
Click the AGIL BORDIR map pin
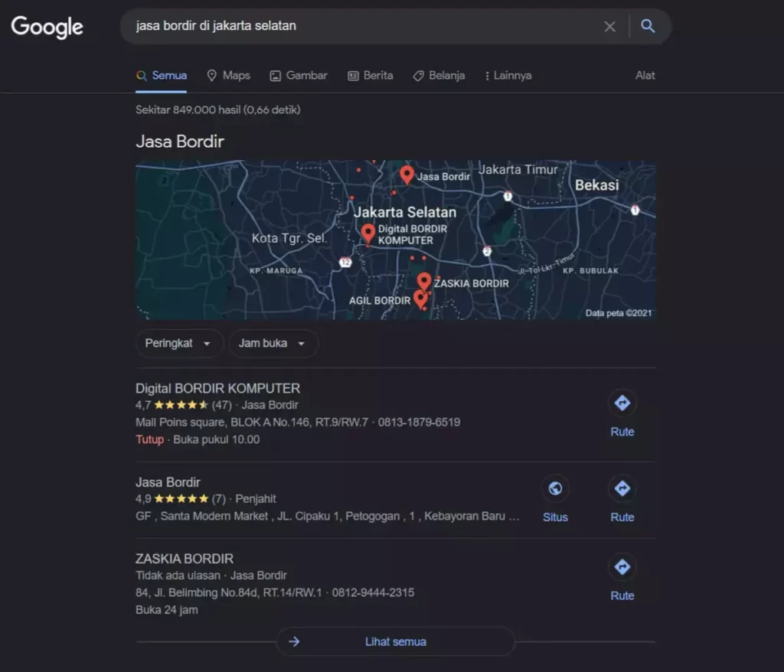pyautogui.click(x=420, y=299)
